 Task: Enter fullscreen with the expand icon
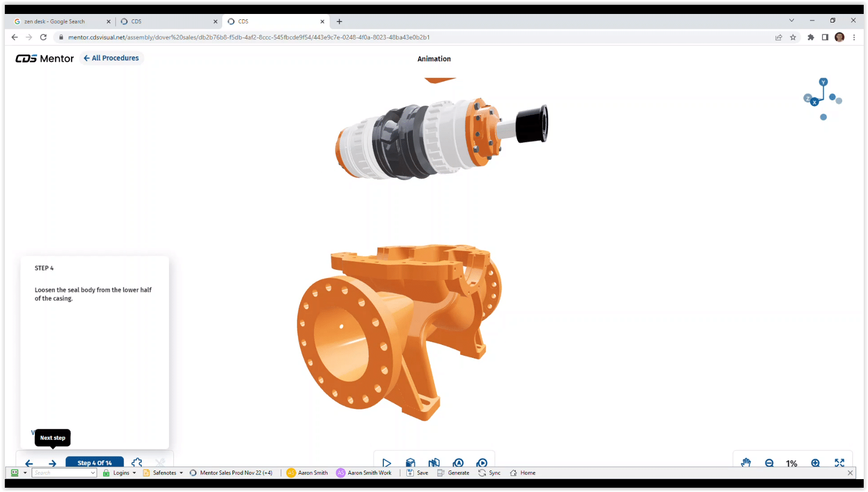(840, 462)
